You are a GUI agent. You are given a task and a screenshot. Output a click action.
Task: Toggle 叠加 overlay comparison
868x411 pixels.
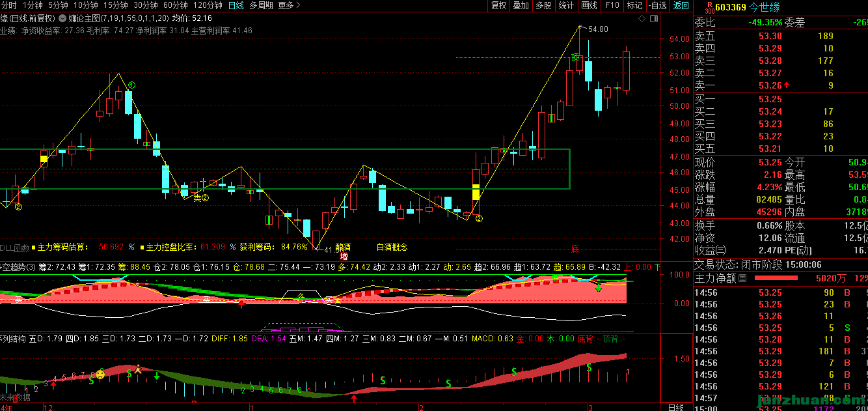click(521, 6)
